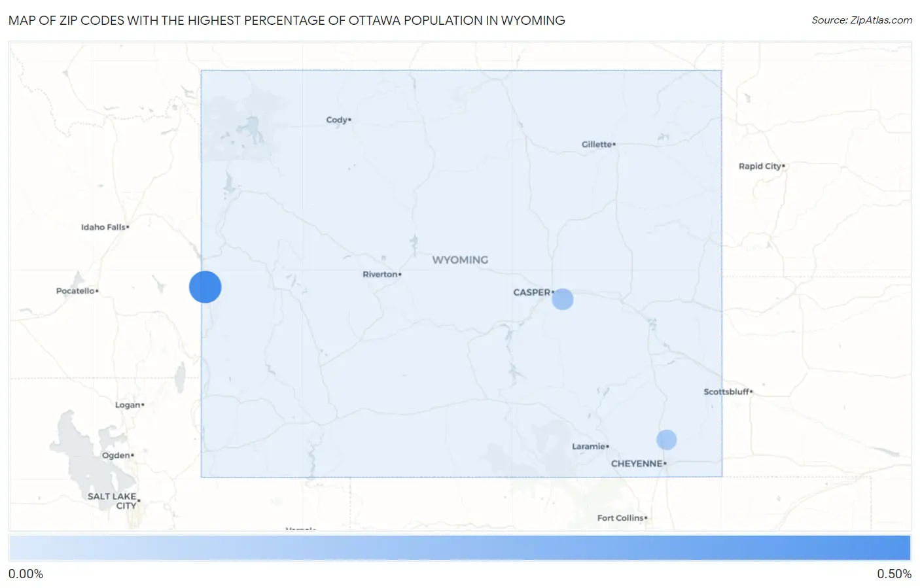Click the CASPER city label
This screenshot has height=588, width=920.
click(533, 292)
